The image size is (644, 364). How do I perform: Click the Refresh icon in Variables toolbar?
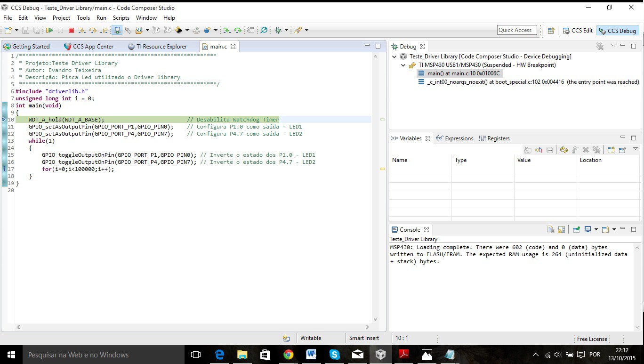coord(564,150)
